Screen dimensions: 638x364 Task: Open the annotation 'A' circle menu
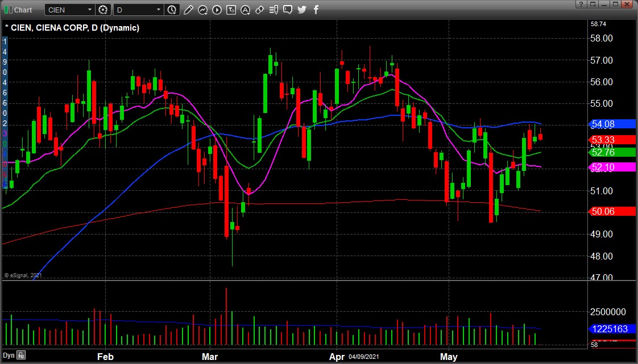245,10
